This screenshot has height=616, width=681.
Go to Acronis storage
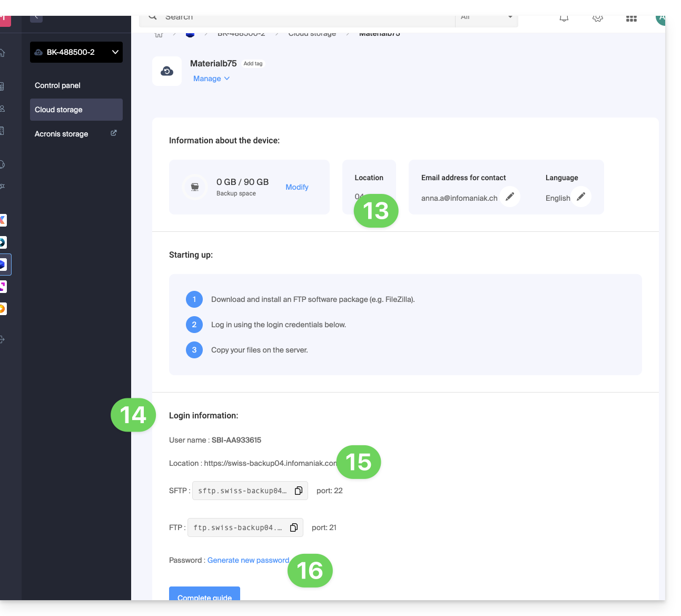click(62, 134)
